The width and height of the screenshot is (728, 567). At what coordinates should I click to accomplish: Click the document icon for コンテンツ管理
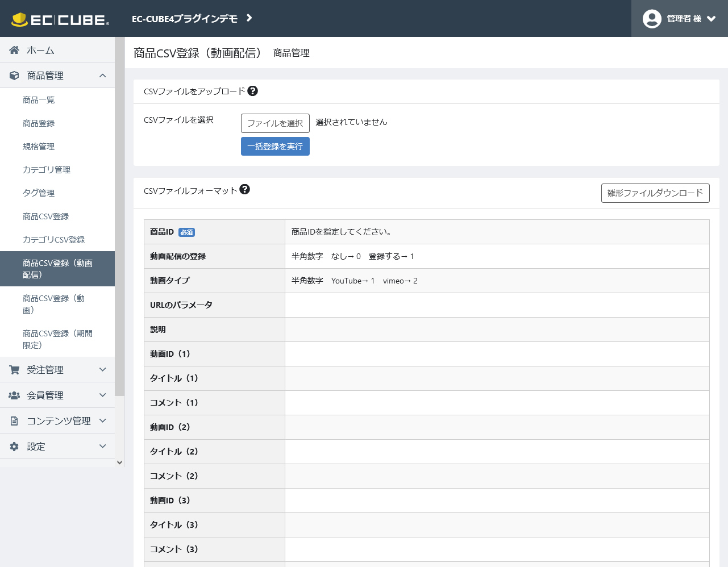[14, 421]
